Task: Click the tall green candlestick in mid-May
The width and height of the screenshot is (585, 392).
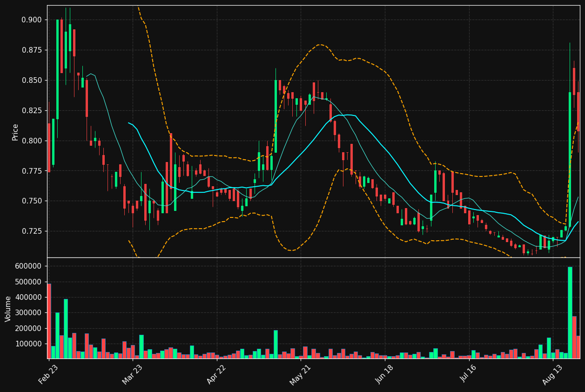Action: coord(276,116)
